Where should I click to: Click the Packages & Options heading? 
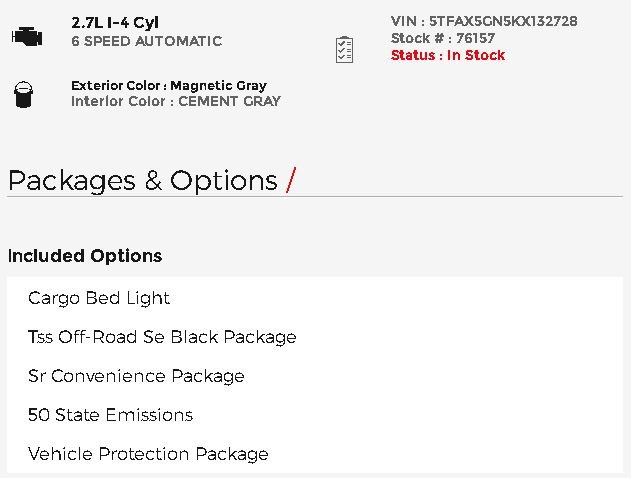[x=143, y=180]
